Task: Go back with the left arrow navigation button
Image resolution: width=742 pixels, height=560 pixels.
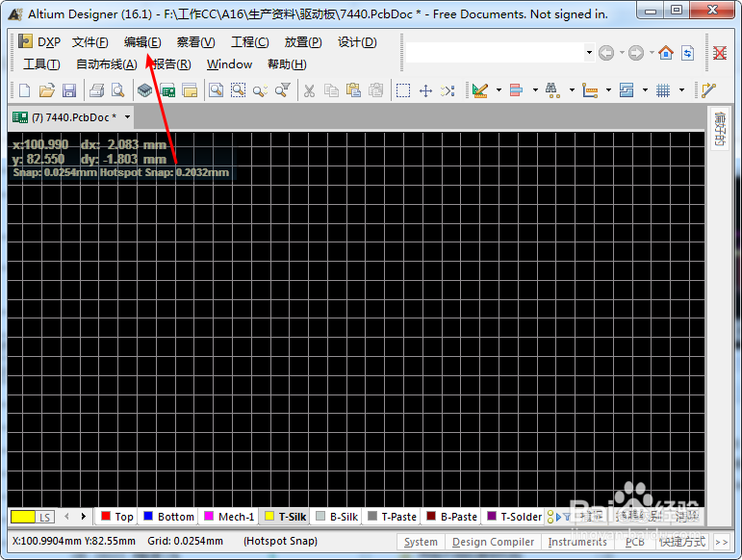Action: tap(606, 53)
